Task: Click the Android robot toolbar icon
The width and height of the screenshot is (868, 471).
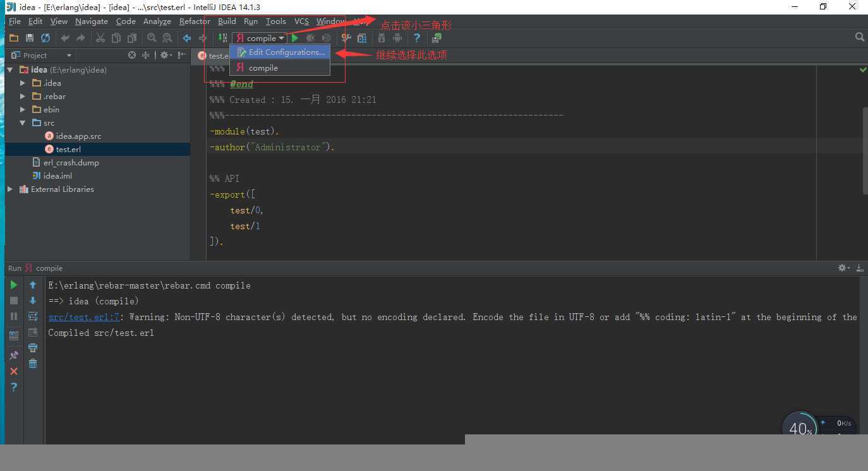Action: (x=397, y=38)
